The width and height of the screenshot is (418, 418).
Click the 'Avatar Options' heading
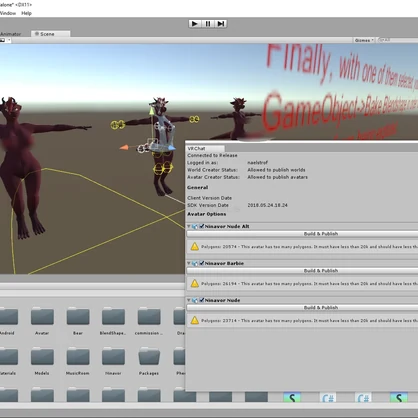[x=207, y=214]
